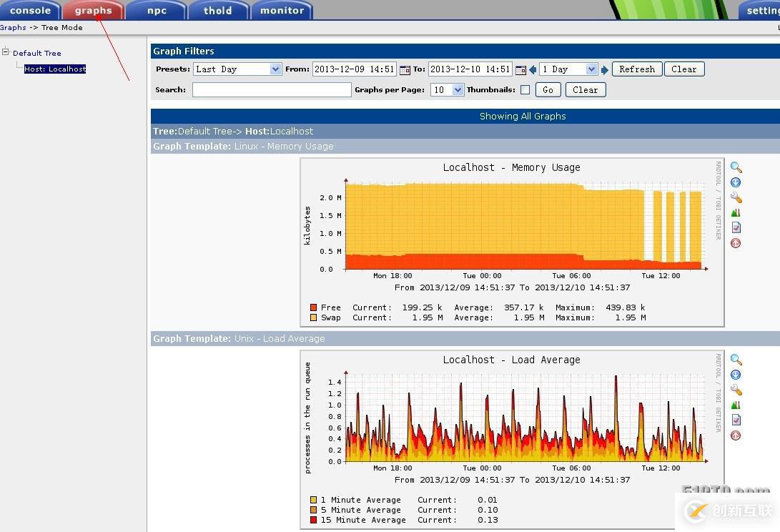Screen dimensions: 780x532
Task: Export Load Average graph data as CSV
Action: [736, 374]
